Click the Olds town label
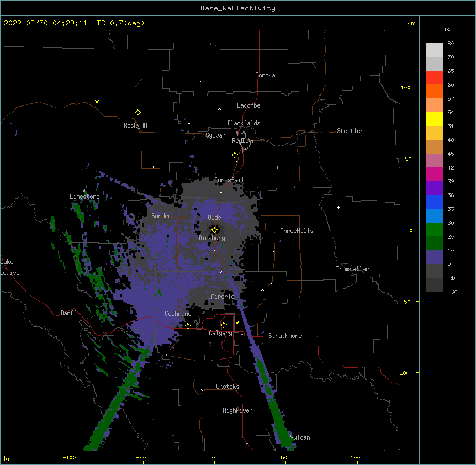 tap(214, 218)
